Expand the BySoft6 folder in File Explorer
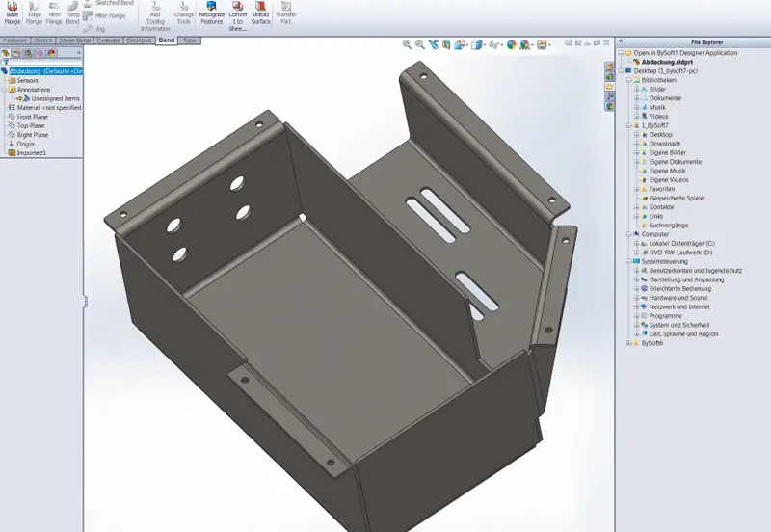Screen dimensions: 771x532 (629, 343)
